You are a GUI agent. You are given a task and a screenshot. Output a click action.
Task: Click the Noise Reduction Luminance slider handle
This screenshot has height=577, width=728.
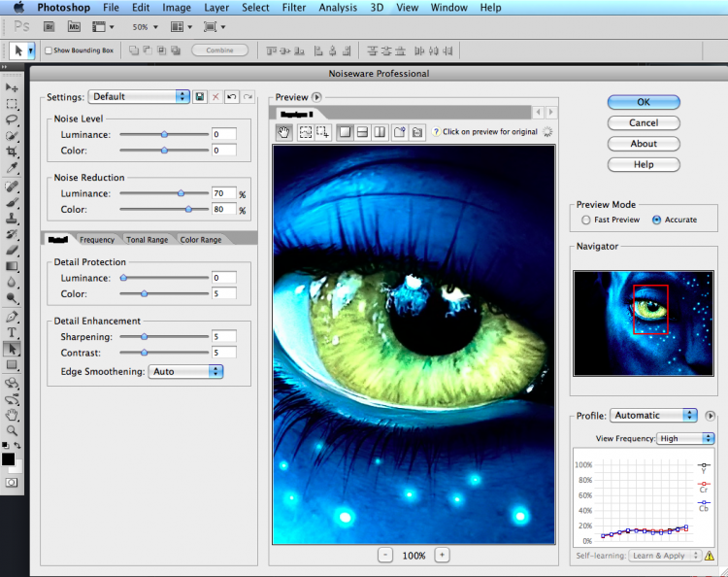pos(181,193)
